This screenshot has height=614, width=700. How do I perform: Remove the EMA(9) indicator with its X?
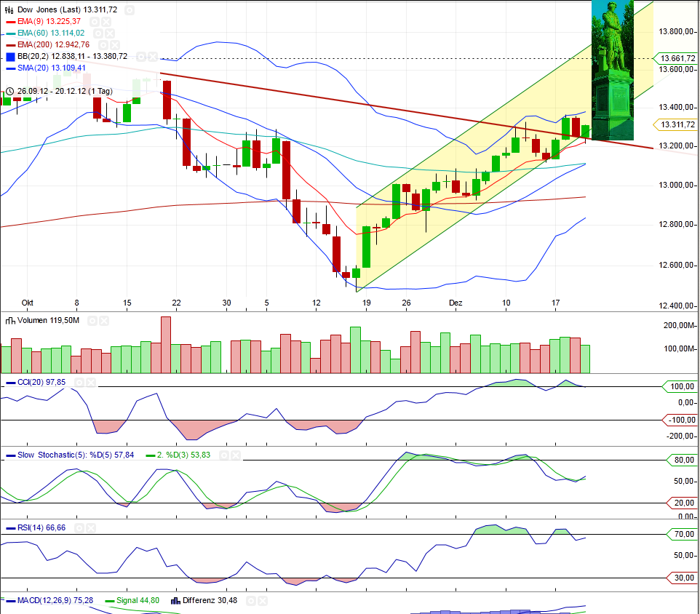click(x=106, y=21)
